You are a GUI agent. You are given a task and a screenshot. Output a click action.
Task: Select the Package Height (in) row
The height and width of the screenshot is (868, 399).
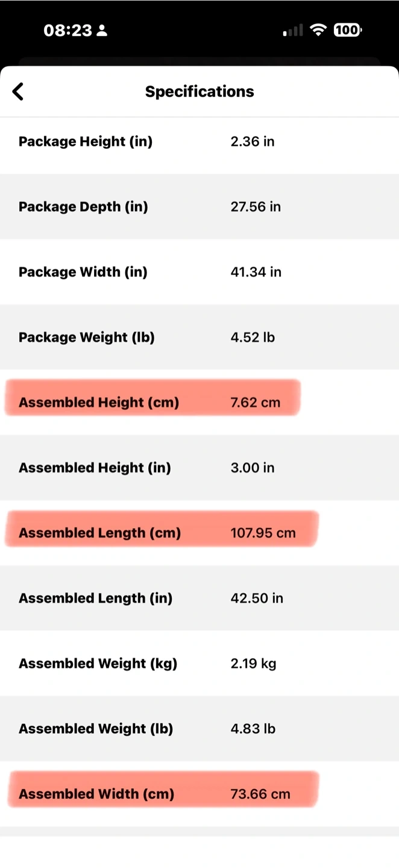click(199, 142)
